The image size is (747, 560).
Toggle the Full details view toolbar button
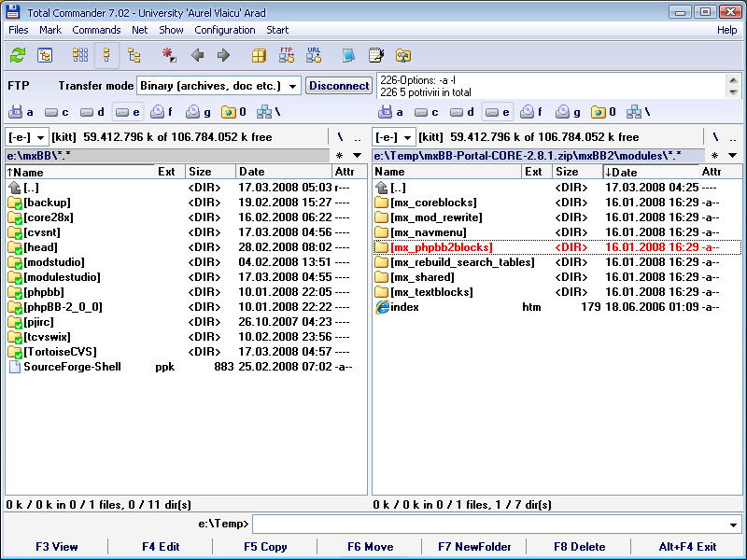tap(107, 55)
